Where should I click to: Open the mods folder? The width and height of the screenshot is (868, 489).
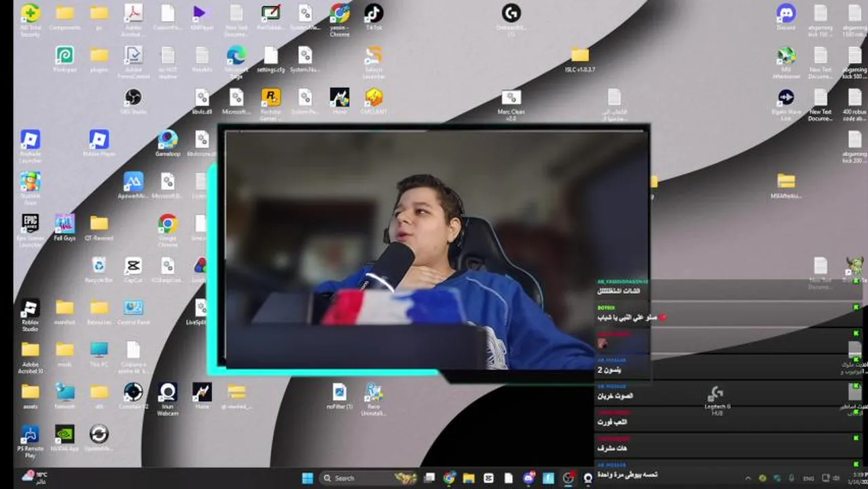[65, 355]
